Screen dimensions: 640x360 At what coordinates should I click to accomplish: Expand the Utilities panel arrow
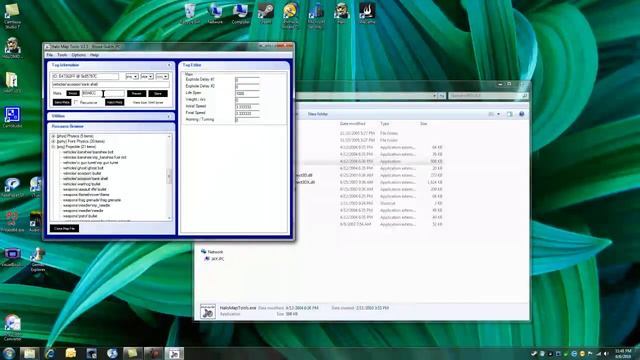pos(169,116)
